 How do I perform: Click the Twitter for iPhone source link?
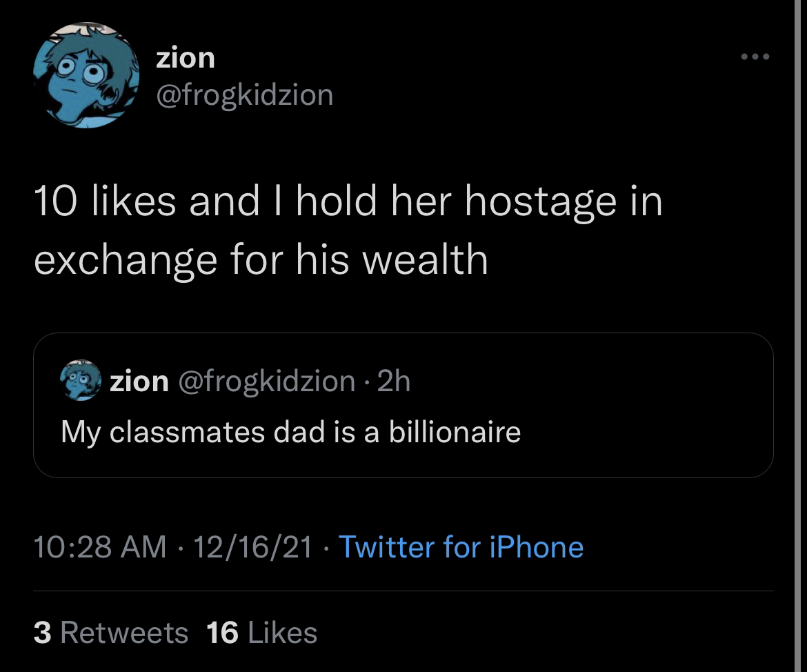point(461,547)
